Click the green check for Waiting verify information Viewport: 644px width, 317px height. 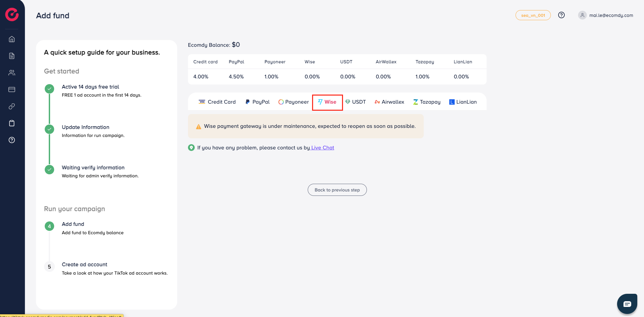tap(49, 170)
